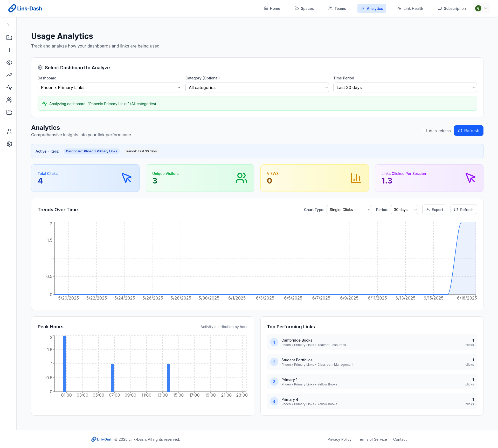Click rank badge 4 beside Primary 4
The image size is (498, 448).
pyautogui.click(x=274, y=401)
